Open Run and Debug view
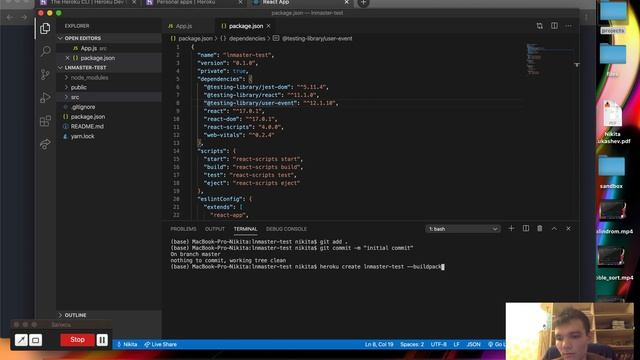640x360 pixels. pyautogui.click(x=45, y=97)
